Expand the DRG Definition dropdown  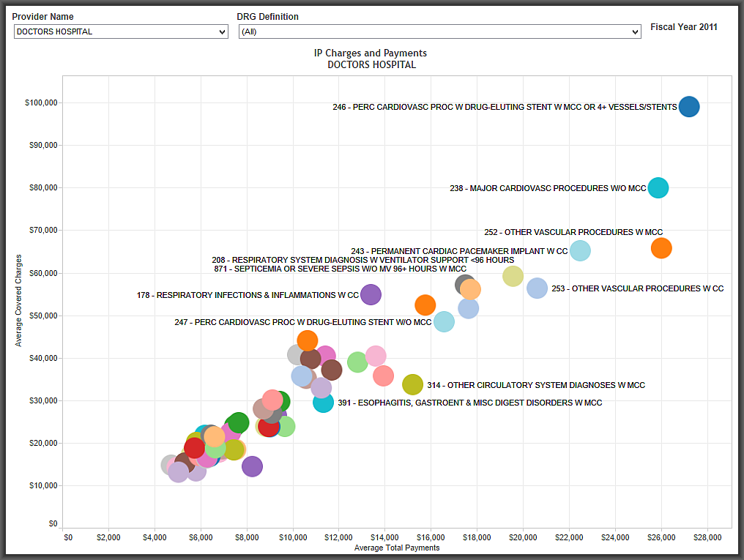pos(439,32)
